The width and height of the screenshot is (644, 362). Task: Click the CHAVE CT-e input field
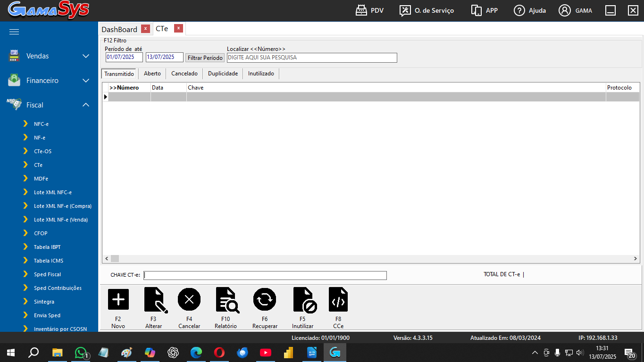pyautogui.click(x=265, y=275)
